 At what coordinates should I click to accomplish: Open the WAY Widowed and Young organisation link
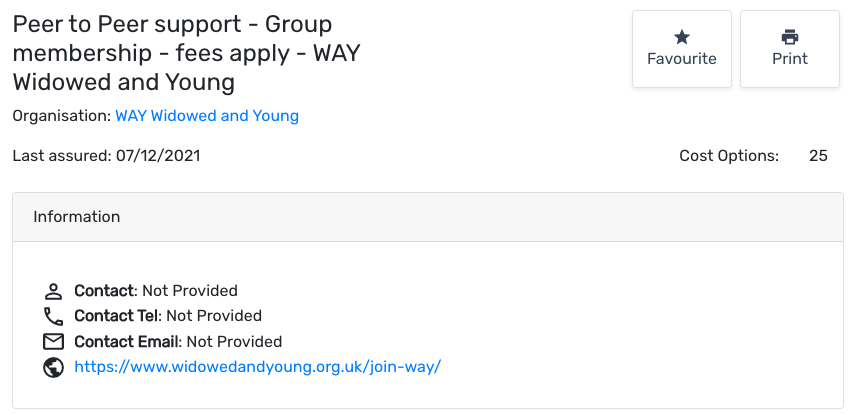click(x=207, y=116)
